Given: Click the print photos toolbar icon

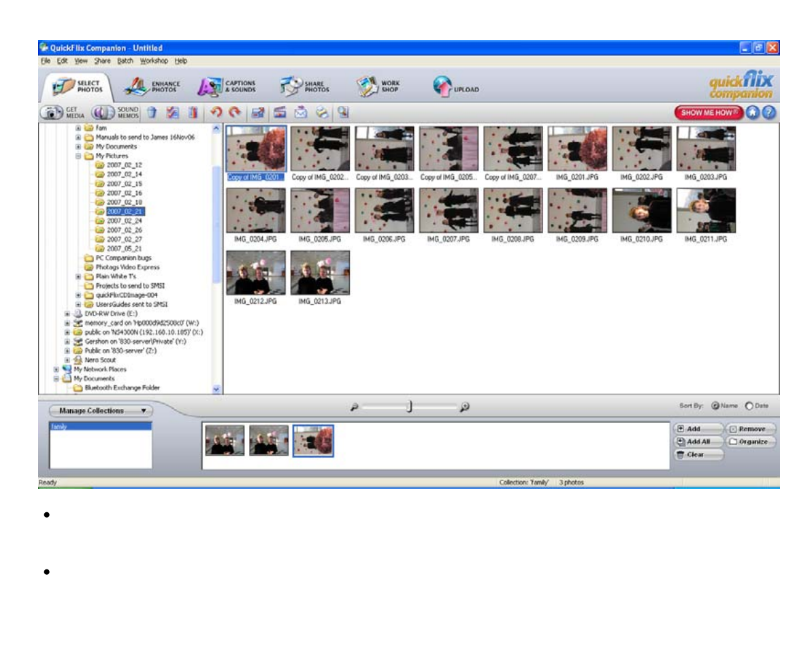Looking at the screenshot, I should [x=322, y=112].
